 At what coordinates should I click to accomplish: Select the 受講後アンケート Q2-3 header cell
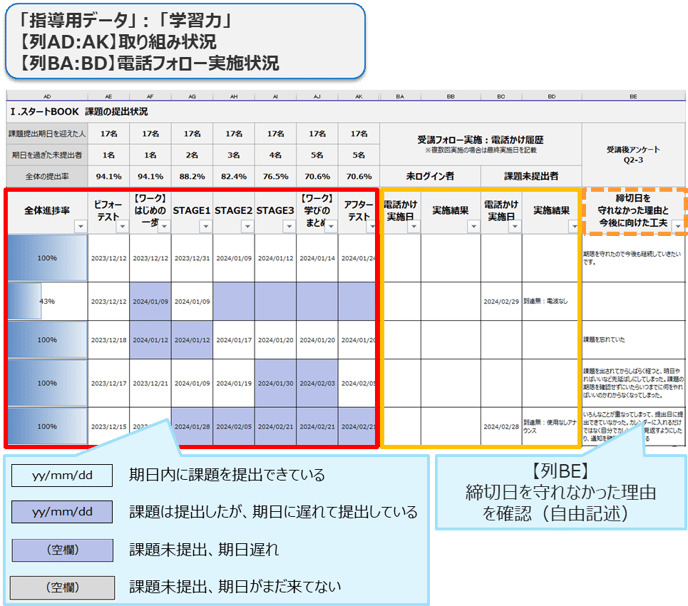click(x=634, y=152)
